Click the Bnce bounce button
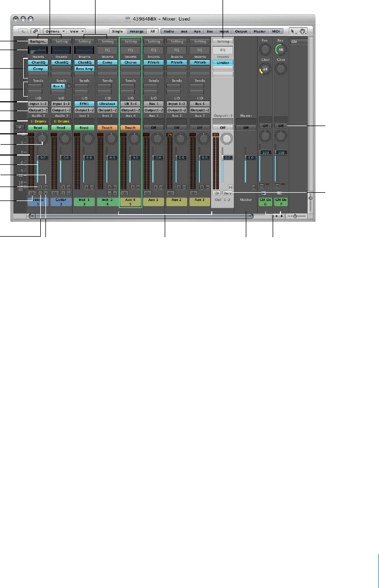The image size is (379, 588). click(x=228, y=193)
